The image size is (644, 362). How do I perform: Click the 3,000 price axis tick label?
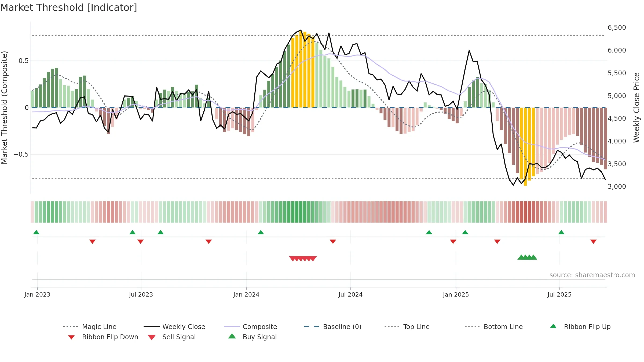(617, 187)
